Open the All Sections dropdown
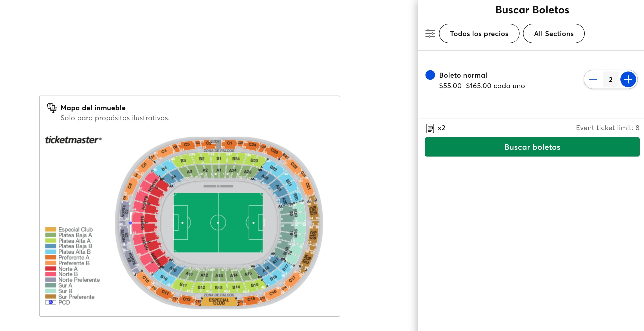The width and height of the screenshot is (644, 331). [553, 33]
